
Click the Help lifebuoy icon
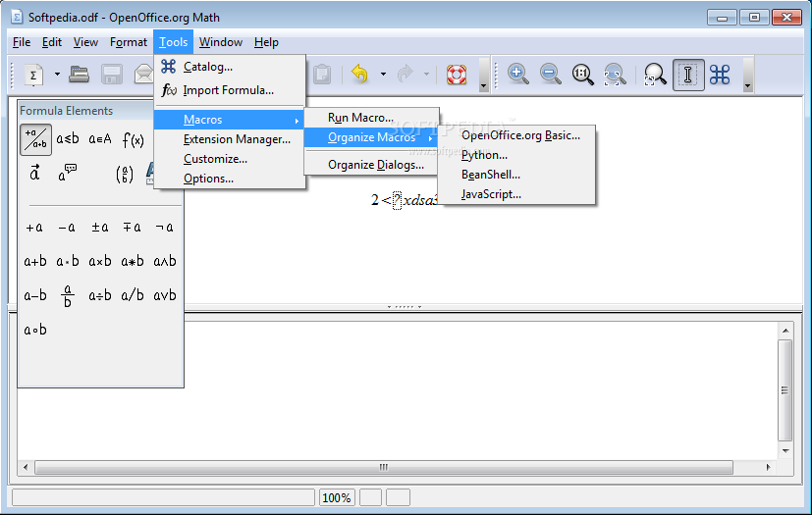point(457,75)
